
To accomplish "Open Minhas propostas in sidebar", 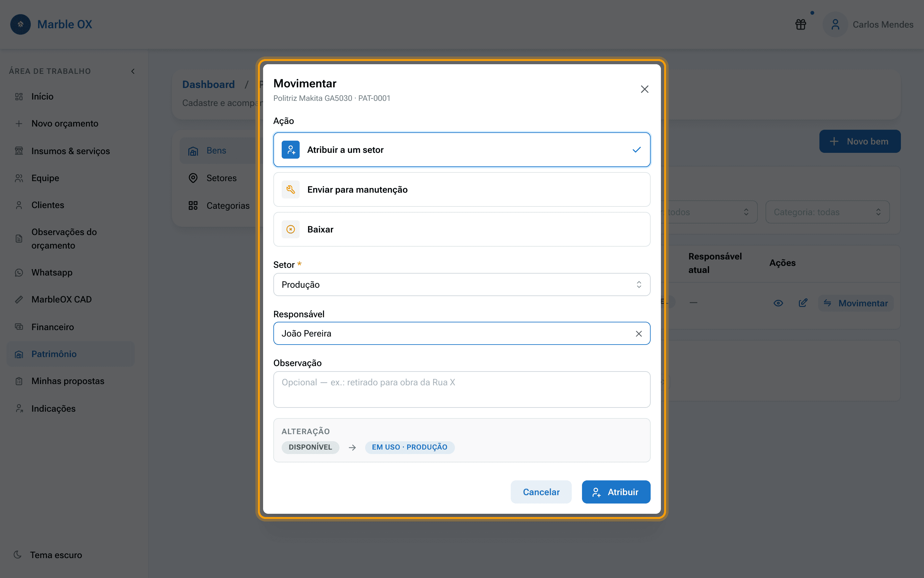I will click(71, 381).
